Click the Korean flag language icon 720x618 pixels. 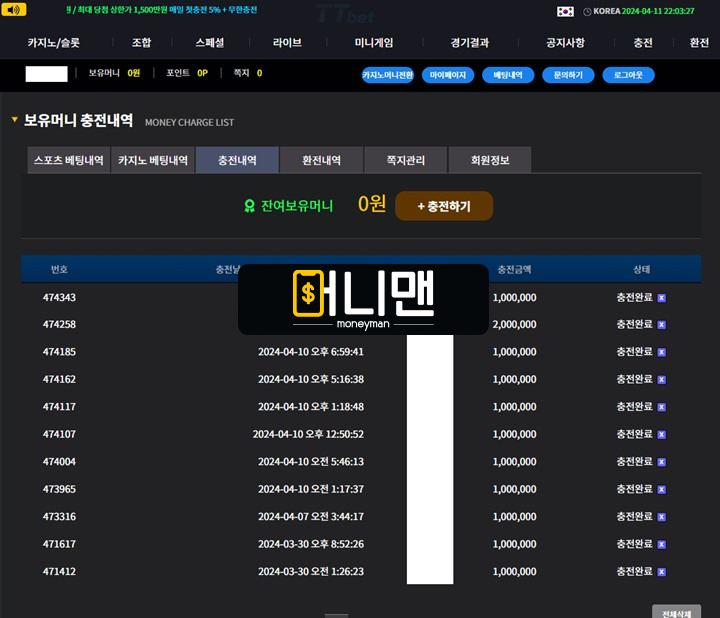pos(566,11)
